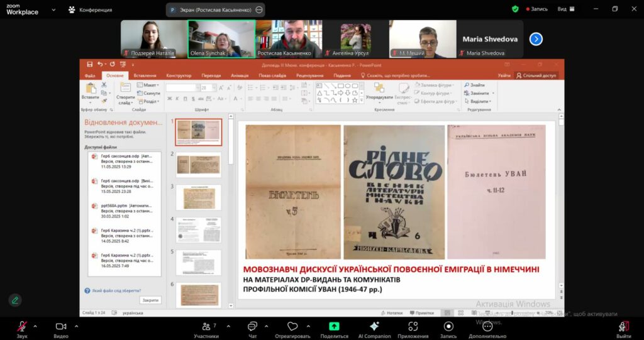
Task: Click the Вставити paste clipboard icon
Action: [x=91, y=89]
